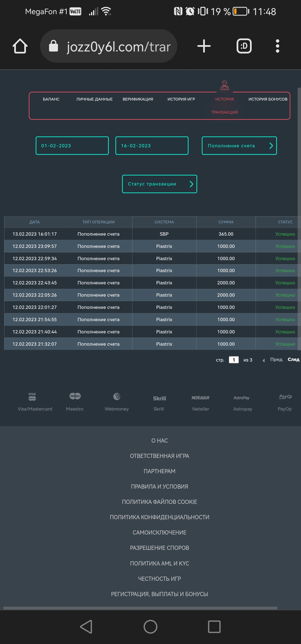Tap the Visa/Mastercard payment icon
Viewport: 301px width, 644px height.
pos(32,396)
